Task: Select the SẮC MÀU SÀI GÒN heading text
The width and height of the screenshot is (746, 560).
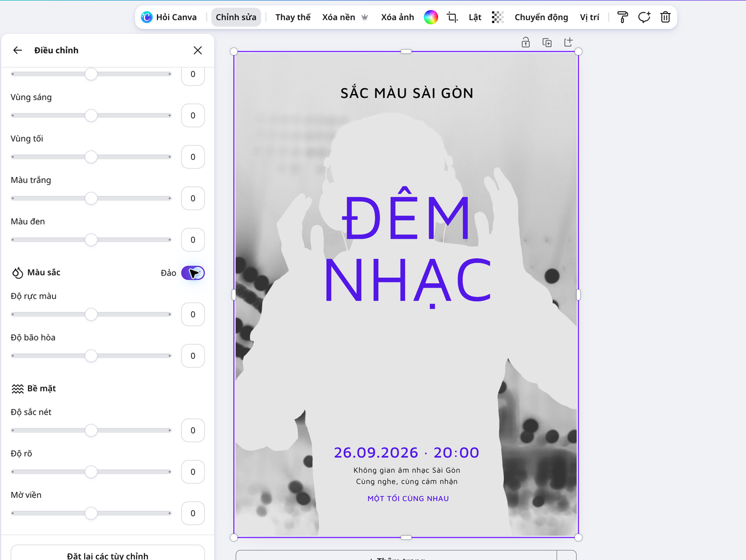Action: coord(407,93)
